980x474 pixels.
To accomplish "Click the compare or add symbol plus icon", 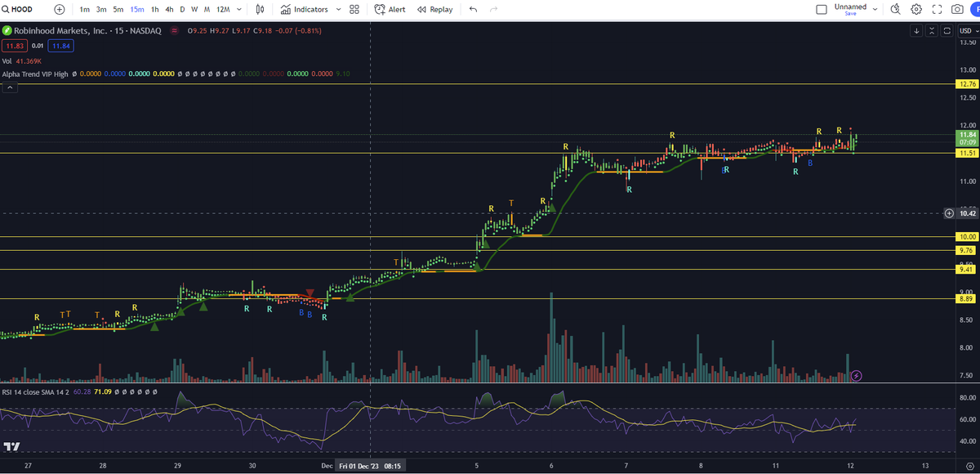I will point(60,9).
